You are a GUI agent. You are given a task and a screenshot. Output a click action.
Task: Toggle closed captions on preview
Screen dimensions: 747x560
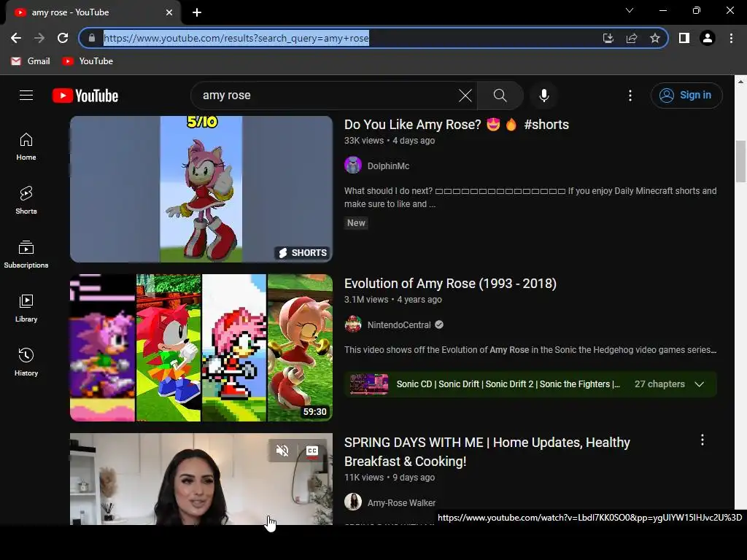(312, 451)
